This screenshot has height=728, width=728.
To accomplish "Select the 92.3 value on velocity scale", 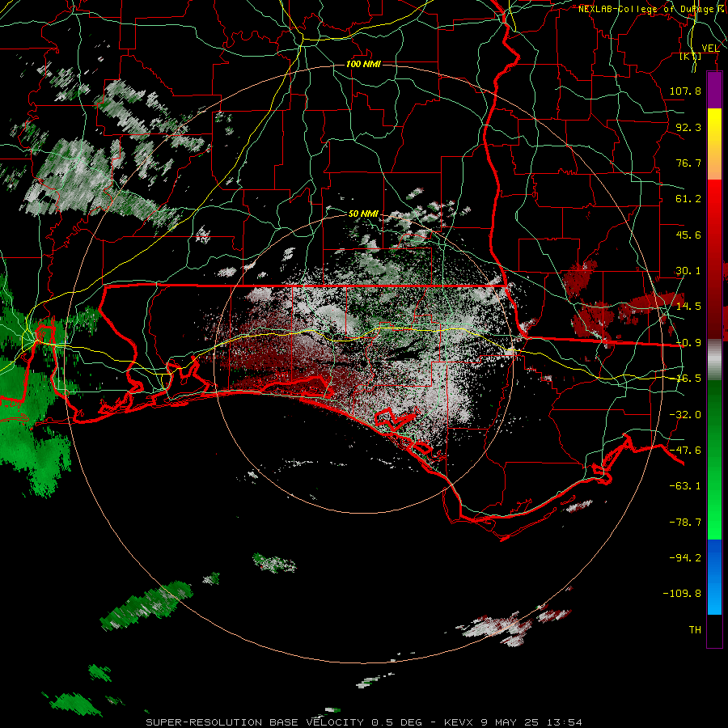I will [x=688, y=127].
